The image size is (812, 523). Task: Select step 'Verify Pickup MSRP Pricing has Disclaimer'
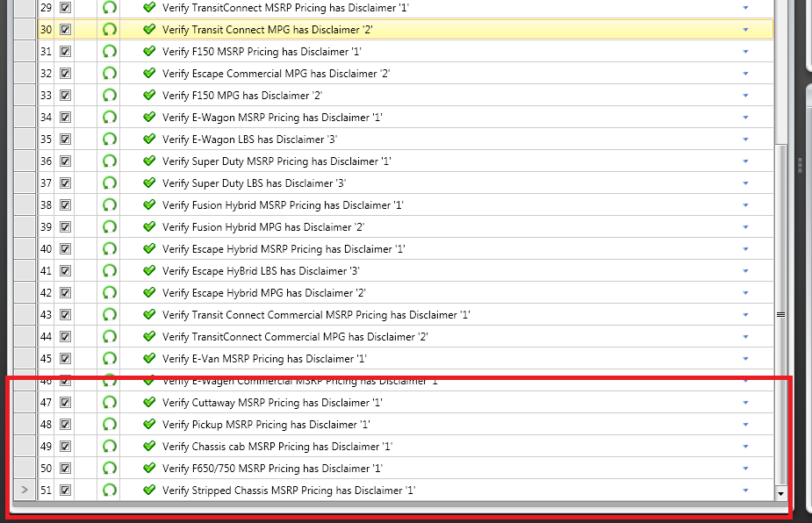(266, 425)
